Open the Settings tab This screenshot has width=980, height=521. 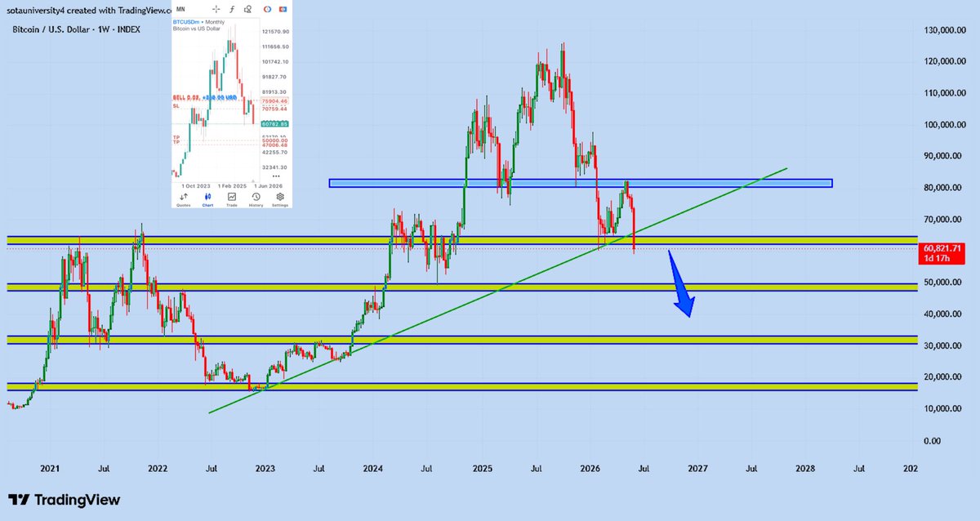(280, 200)
